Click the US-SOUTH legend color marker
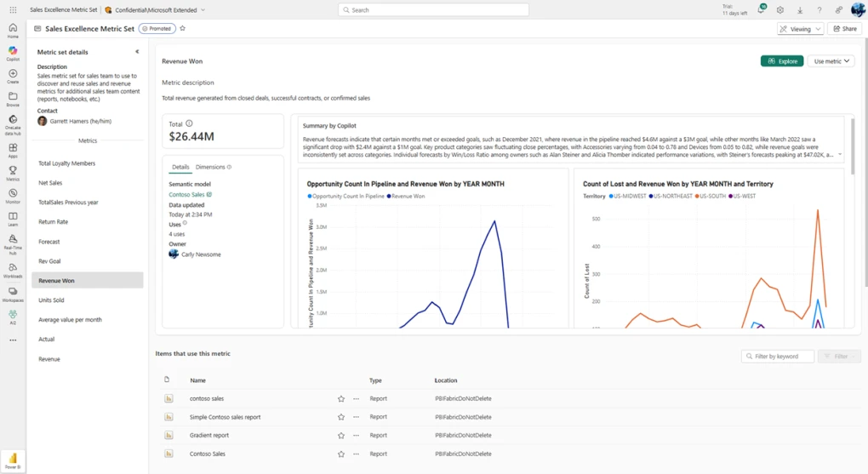868x474 pixels. 697,196
